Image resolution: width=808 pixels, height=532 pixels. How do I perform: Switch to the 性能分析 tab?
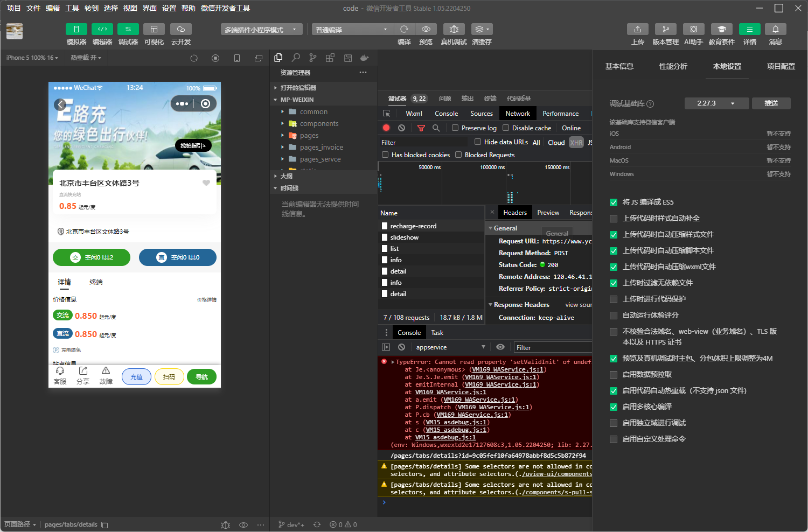(x=673, y=66)
